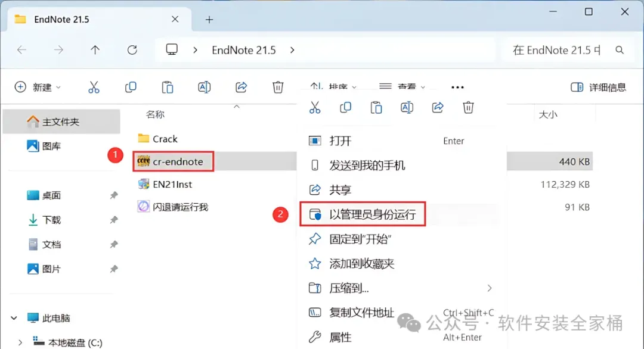This screenshot has height=349, width=644.
Task: Select 以管理员身份运行 from context menu
Action: pyautogui.click(x=363, y=214)
